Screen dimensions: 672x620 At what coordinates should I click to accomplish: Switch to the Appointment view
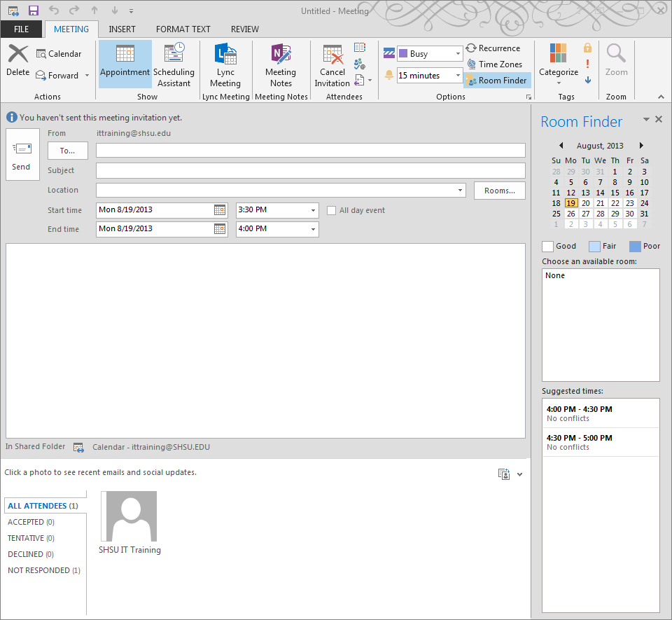point(125,64)
